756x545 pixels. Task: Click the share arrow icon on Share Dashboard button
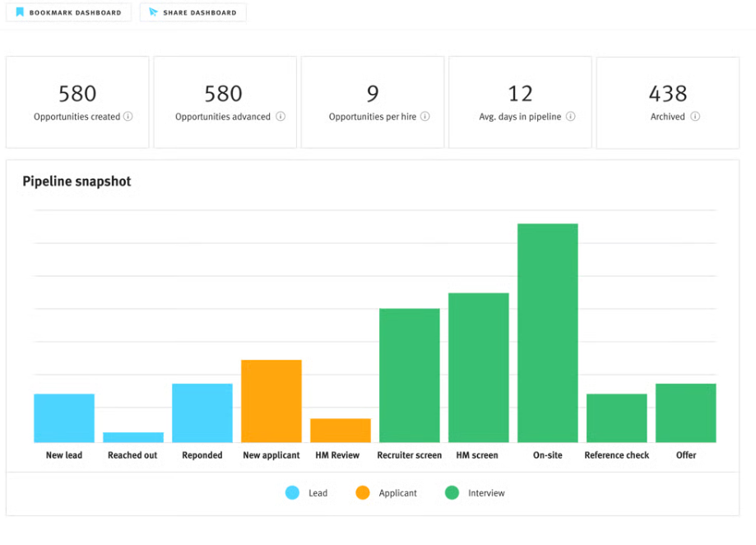click(x=152, y=12)
